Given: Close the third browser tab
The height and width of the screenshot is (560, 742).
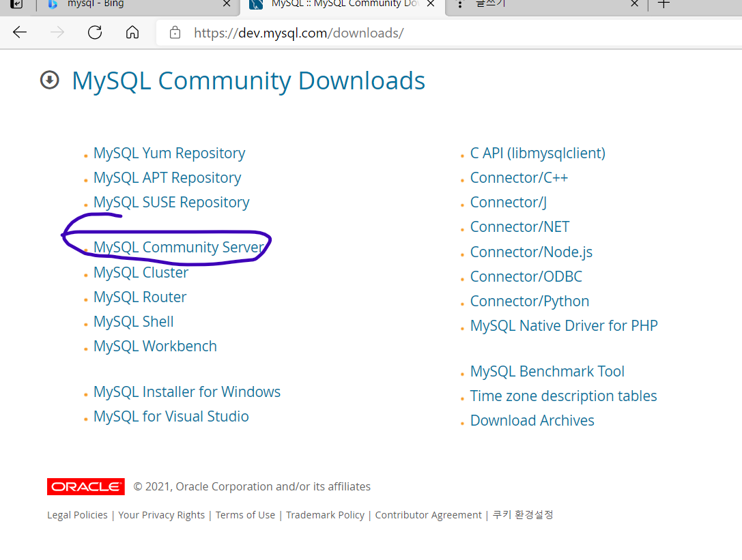Looking at the screenshot, I should pos(635,4).
